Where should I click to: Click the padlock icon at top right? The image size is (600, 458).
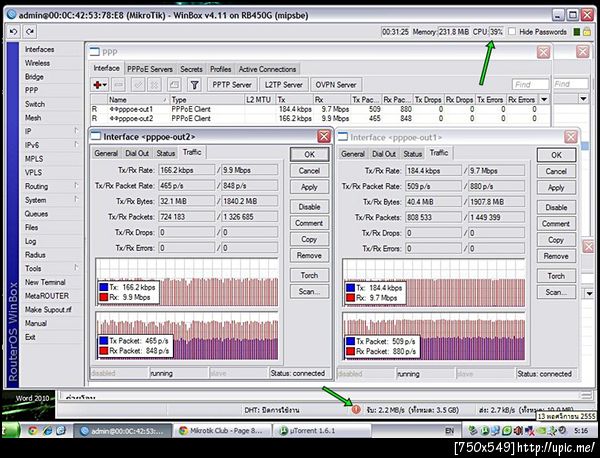(x=587, y=32)
